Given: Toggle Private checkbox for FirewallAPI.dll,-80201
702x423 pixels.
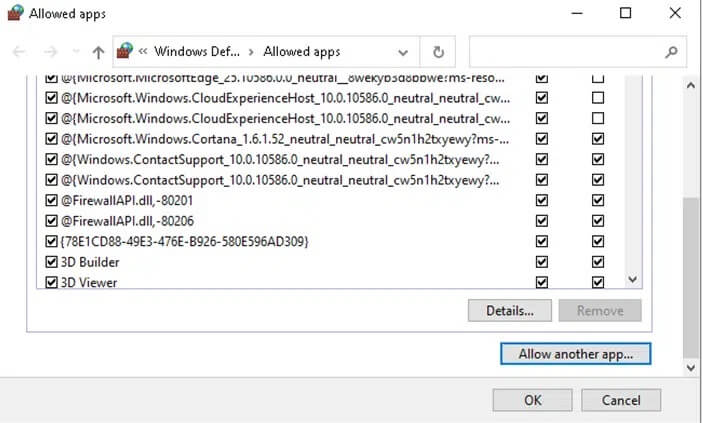Looking at the screenshot, I should point(542,200).
